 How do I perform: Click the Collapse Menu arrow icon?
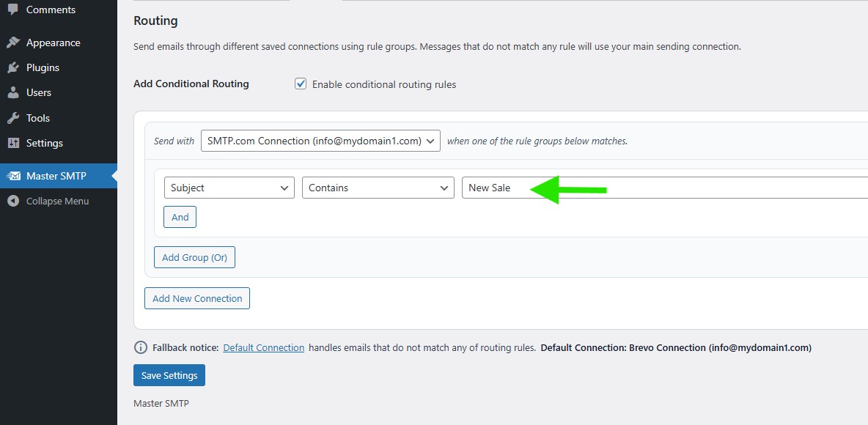13,201
